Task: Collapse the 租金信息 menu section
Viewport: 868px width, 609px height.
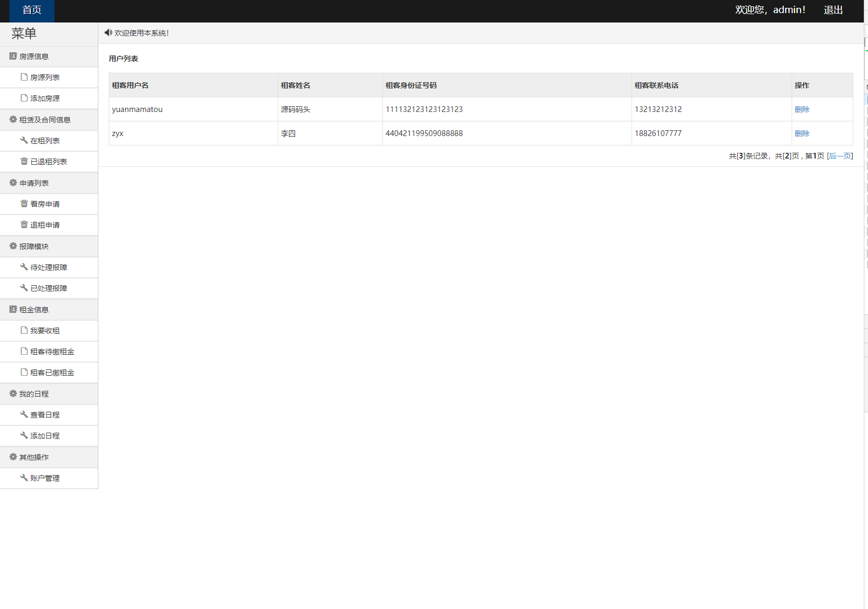Action: pyautogui.click(x=49, y=310)
